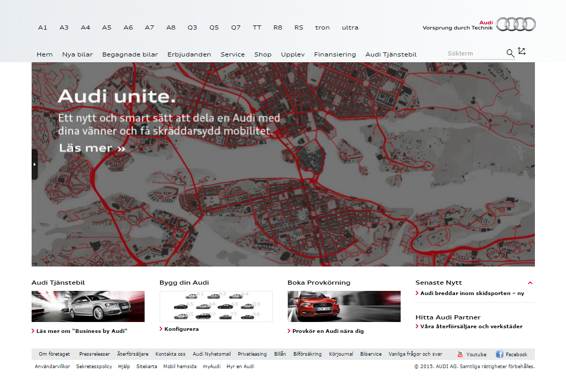The image size is (566, 392).
Task: Open the Begagnade bilar menu
Action: coord(130,54)
